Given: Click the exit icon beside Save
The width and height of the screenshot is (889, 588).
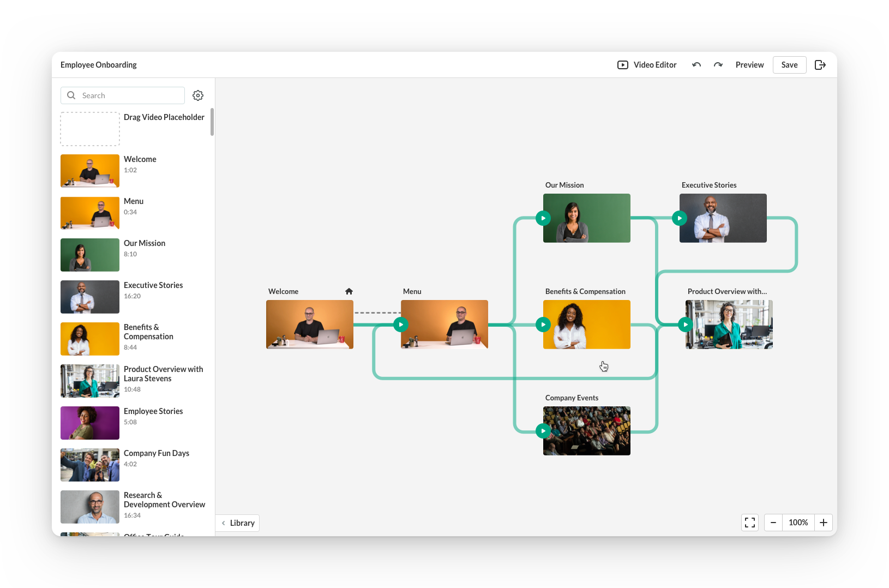Looking at the screenshot, I should [820, 65].
